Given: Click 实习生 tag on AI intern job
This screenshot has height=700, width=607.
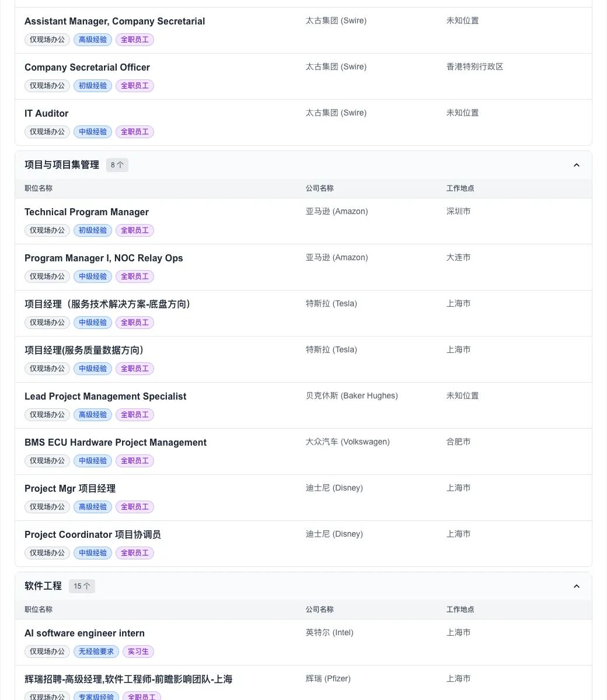Looking at the screenshot, I should [x=138, y=652].
